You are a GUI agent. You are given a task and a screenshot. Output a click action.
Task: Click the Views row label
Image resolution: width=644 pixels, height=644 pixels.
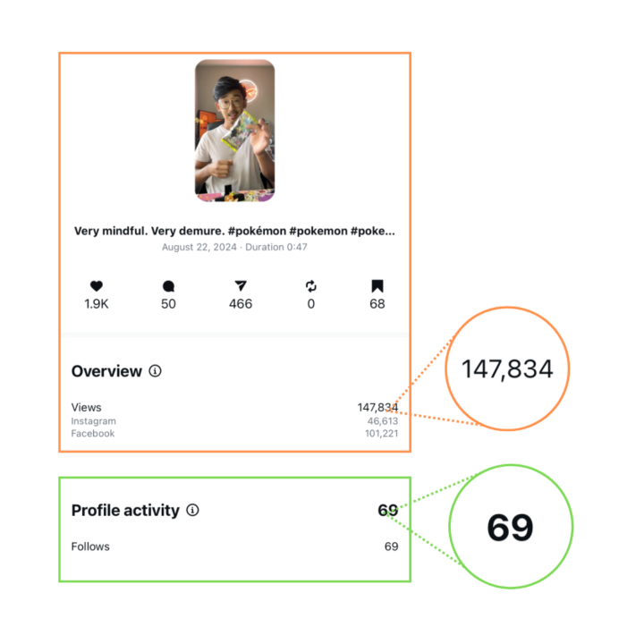point(87,407)
